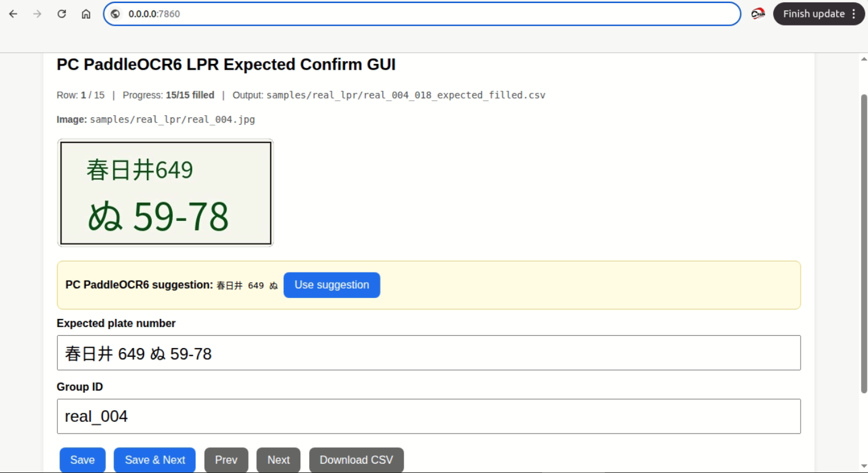The width and height of the screenshot is (868, 473).
Task: Click the Group ID label
Action: click(80, 387)
